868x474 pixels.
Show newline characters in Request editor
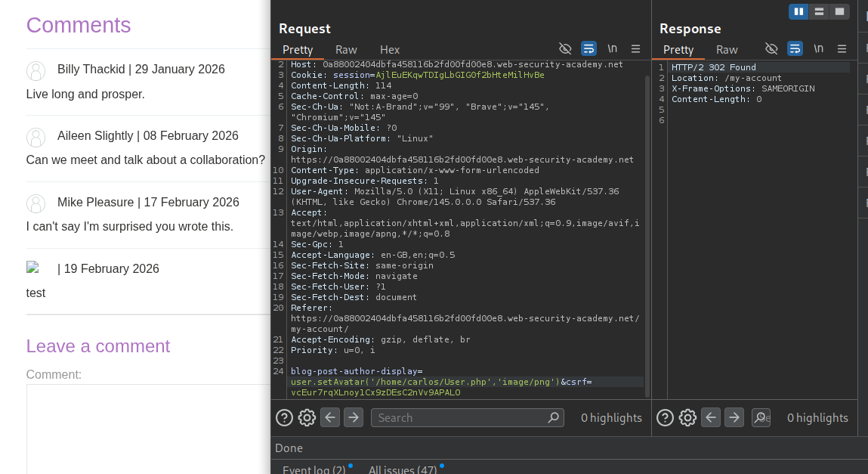[x=612, y=49]
